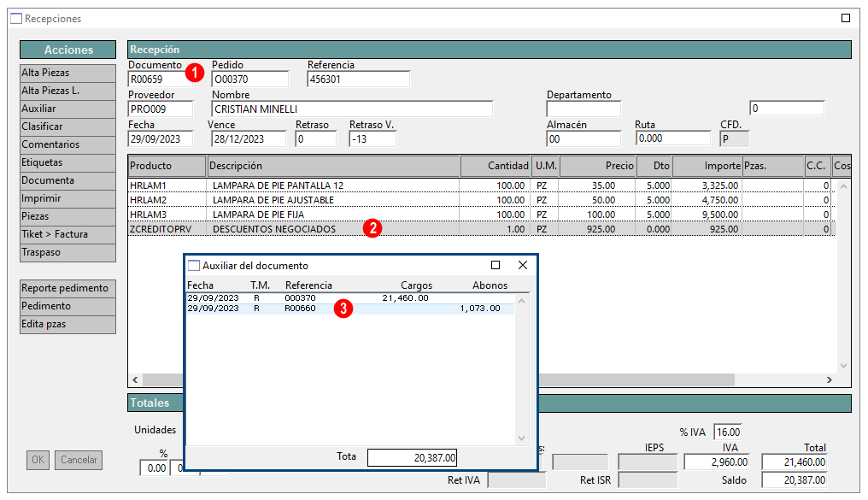The height and width of the screenshot is (500, 868).
Task: Click the product table scroll down arrow
Action: click(843, 366)
